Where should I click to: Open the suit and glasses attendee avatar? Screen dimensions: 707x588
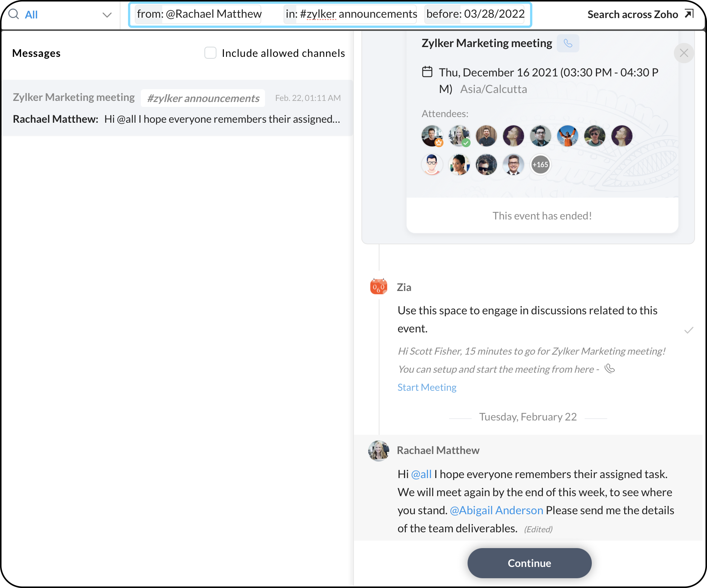(513, 165)
